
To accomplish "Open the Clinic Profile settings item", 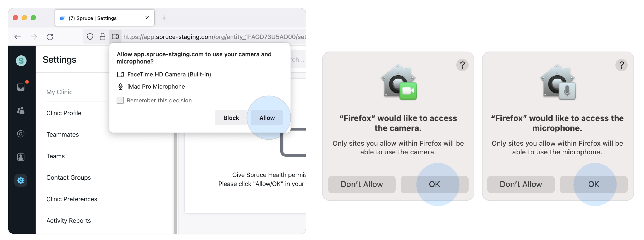I will coord(64,113).
